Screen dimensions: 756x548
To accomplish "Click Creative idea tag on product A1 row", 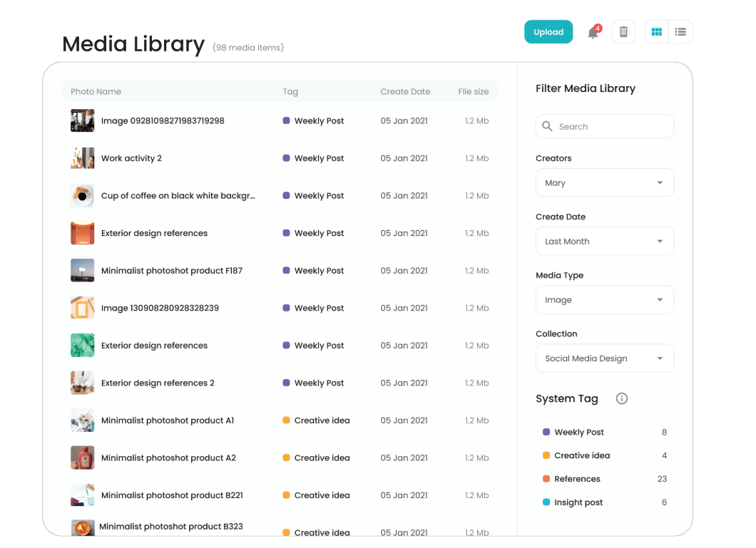I will [x=316, y=420].
